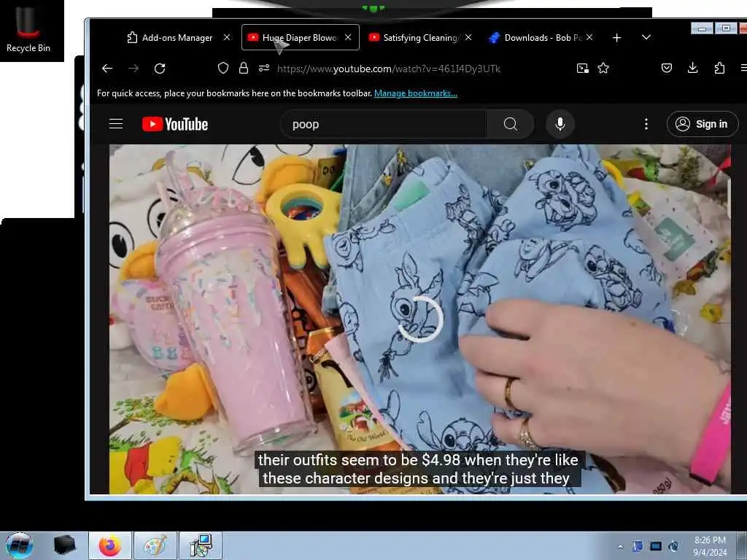Click the Firefox taskbar button
Screen dimensions: 747x560
(110, 545)
